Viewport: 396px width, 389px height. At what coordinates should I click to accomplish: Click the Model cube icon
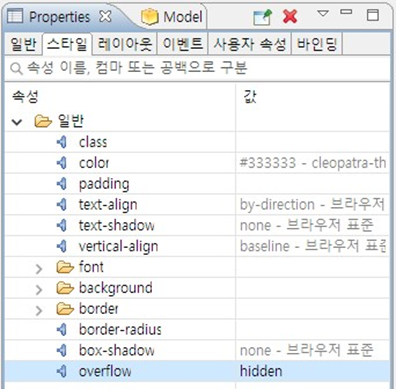point(149,17)
